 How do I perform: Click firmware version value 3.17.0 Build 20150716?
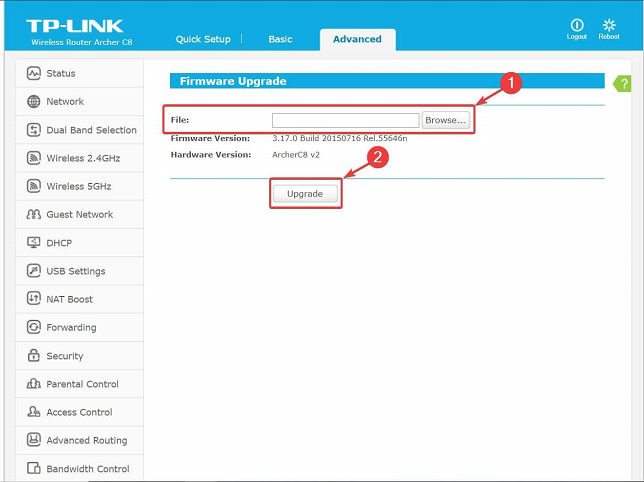pyautogui.click(x=340, y=138)
